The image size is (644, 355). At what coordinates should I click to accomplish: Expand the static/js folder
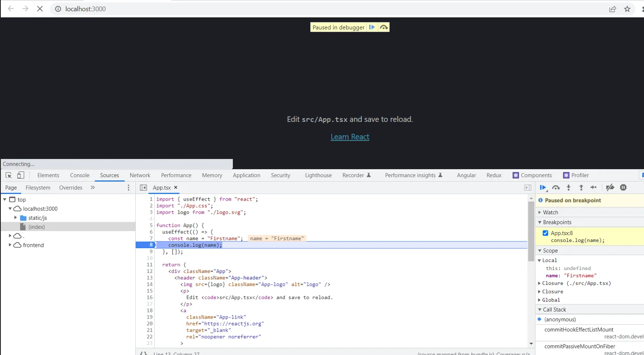pos(16,218)
